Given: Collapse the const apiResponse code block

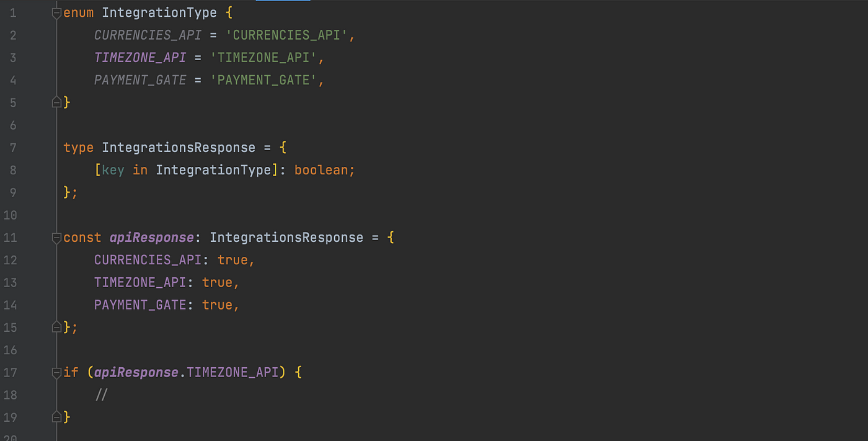Looking at the screenshot, I should [x=56, y=237].
